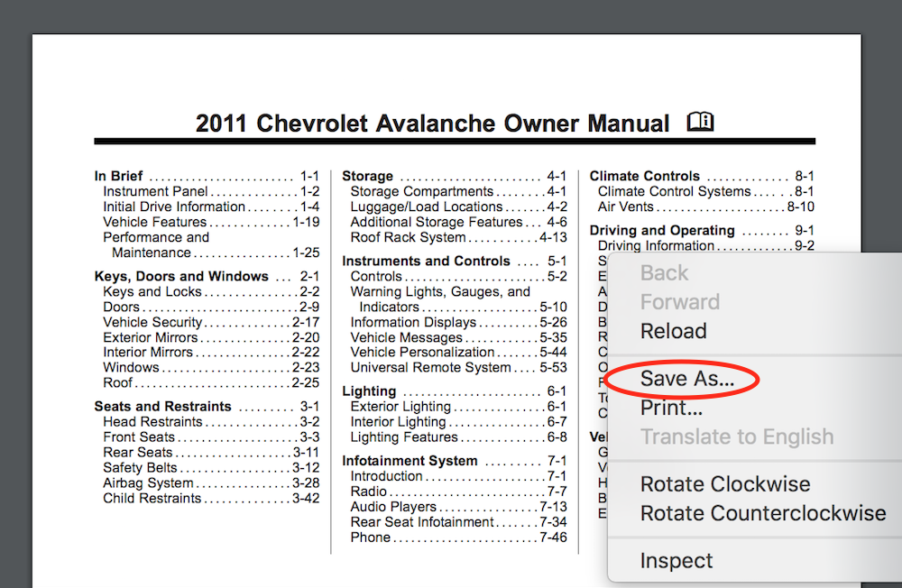
Task: Choose Rotate Clockwise from the menu
Action: [725, 484]
